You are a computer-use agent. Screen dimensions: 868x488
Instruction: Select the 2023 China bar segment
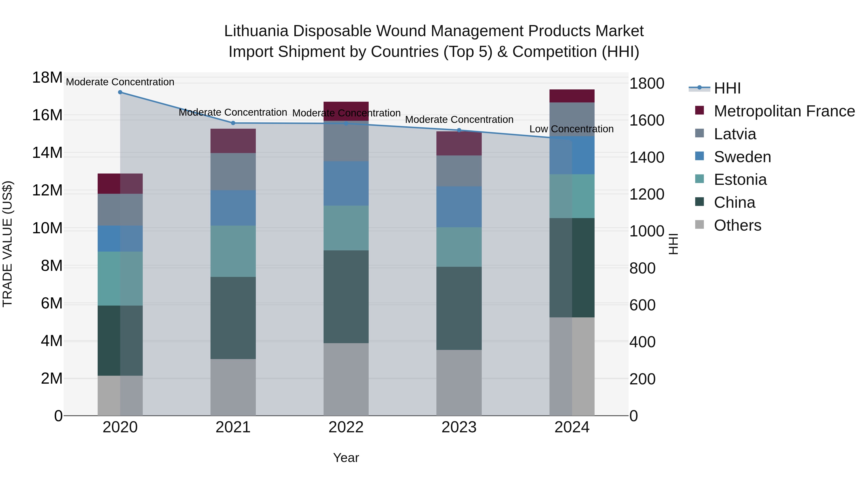click(459, 308)
